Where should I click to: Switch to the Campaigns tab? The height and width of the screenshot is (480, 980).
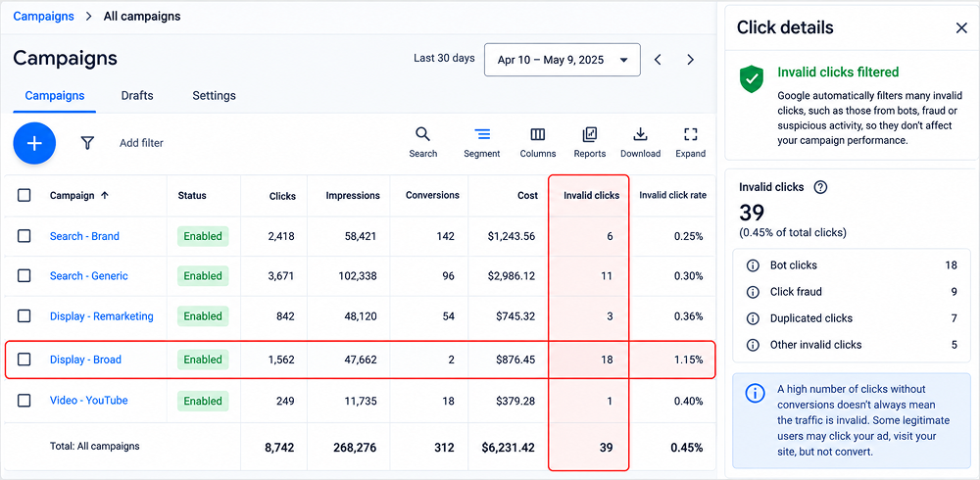click(54, 96)
